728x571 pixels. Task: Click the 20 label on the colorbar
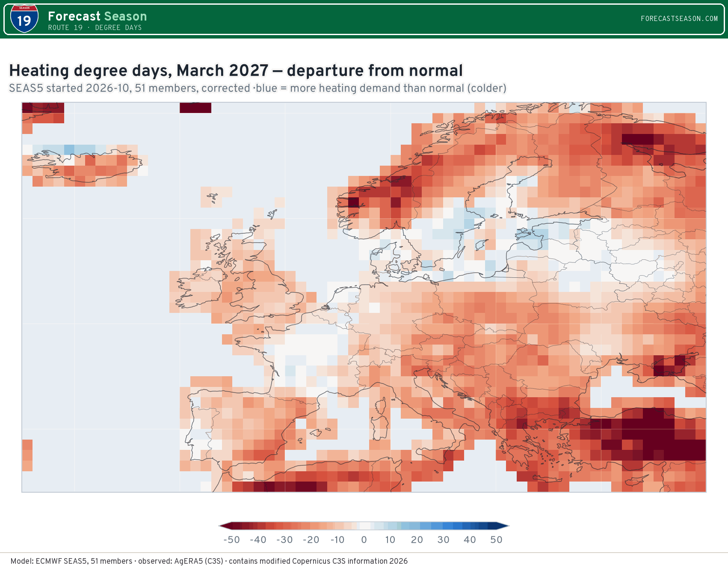tap(417, 540)
